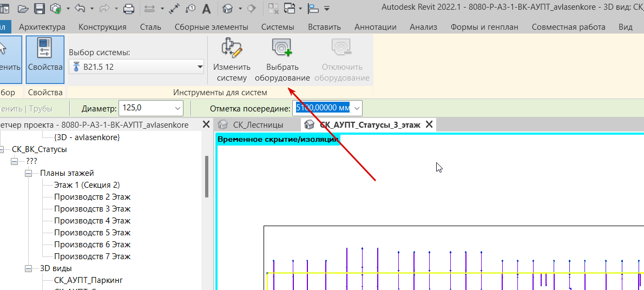Open the home page icon at top-left

click(x=5, y=8)
